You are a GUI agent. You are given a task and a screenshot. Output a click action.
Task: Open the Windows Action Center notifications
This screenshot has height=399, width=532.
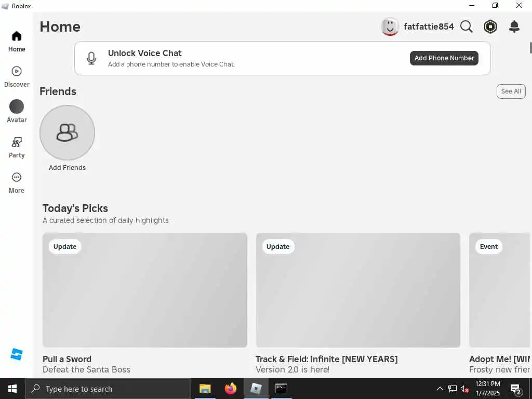click(x=516, y=389)
